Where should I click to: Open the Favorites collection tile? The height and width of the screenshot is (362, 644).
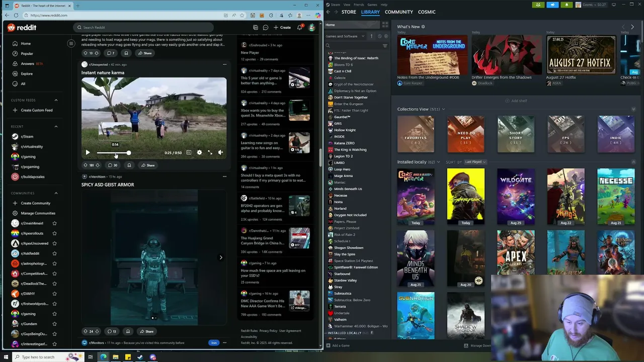(x=416, y=134)
